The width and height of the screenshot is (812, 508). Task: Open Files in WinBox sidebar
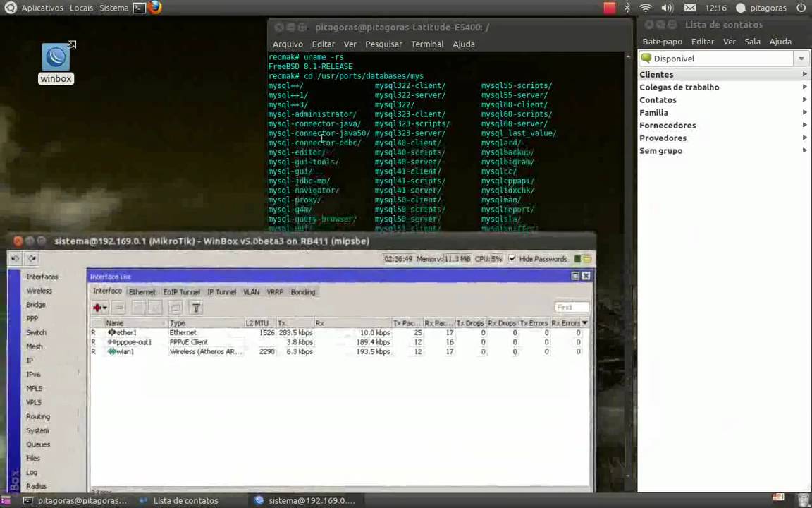pyautogui.click(x=32, y=458)
